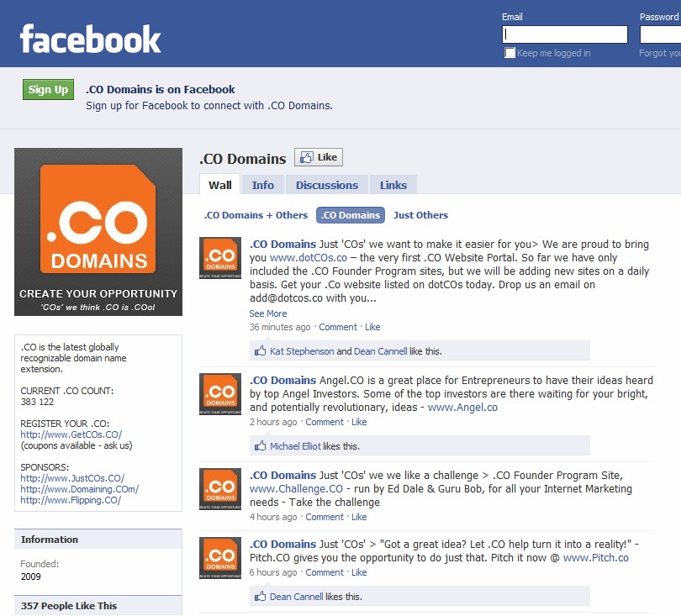The height and width of the screenshot is (616, 681).
Task: Expand the post with See More
Action: click(268, 313)
